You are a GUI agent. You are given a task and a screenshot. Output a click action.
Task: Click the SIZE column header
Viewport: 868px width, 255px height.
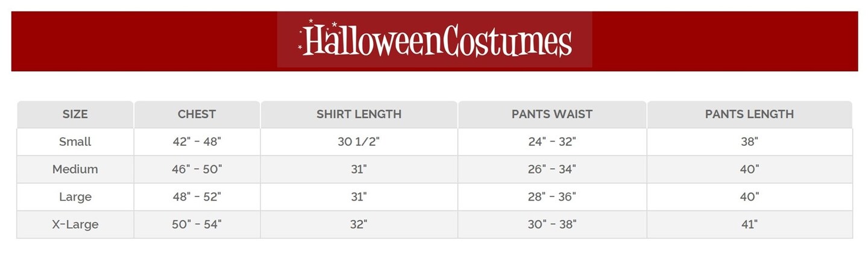(x=75, y=114)
